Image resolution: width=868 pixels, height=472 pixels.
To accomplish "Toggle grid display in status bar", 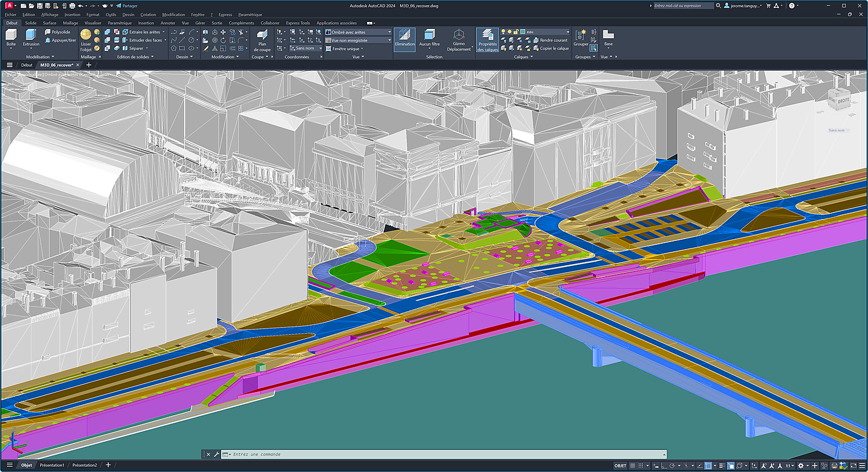I will point(632,466).
